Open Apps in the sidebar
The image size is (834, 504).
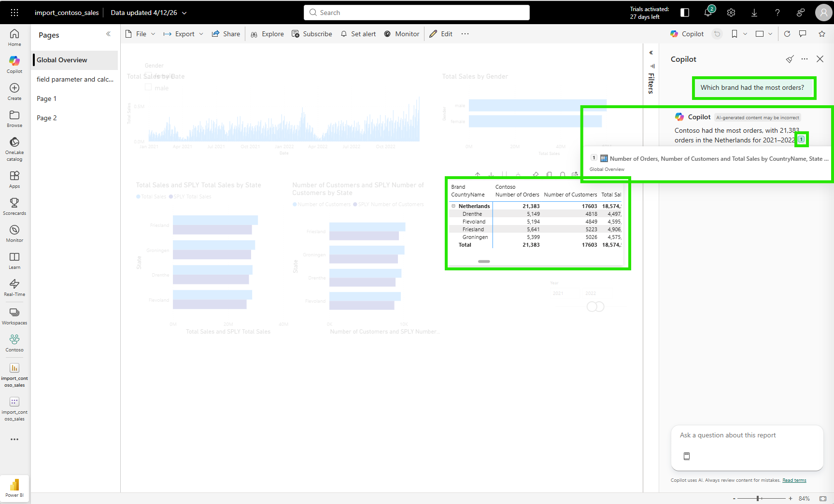(14, 180)
